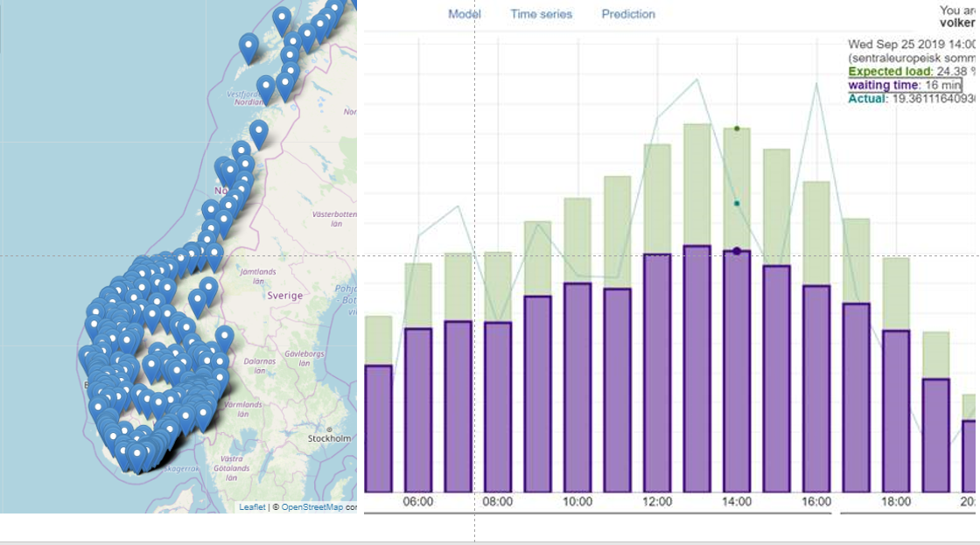Click the Dalarnas län map label
980x545 pixels.
point(259,366)
